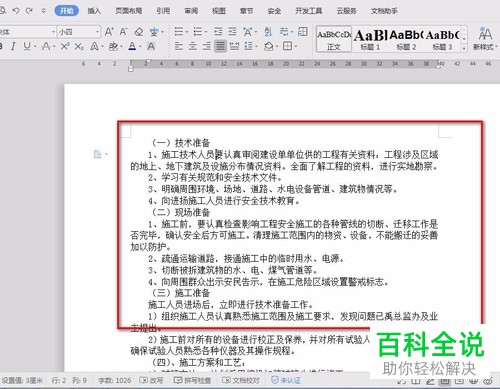
Task: Apply underline formatting
Action: tap(27, 46)
